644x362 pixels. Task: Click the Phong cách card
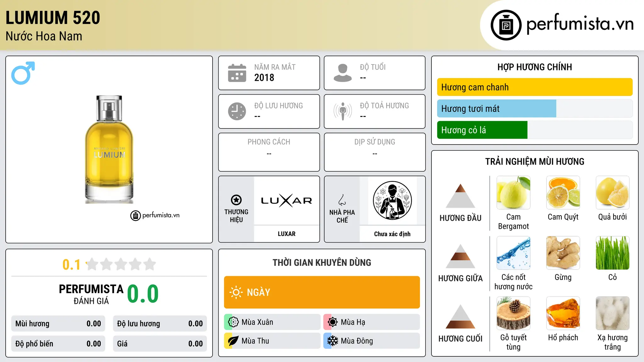pyautogui.click(x=269, y=152)
